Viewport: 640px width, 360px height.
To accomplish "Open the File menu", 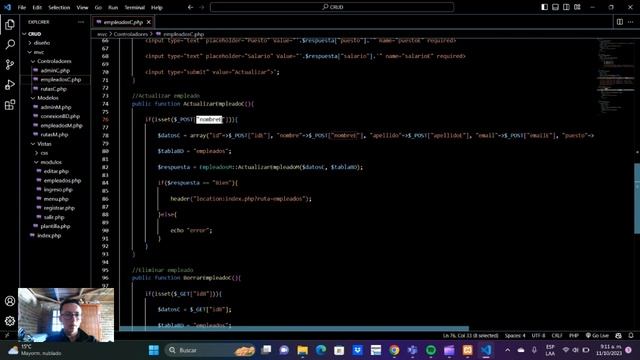I will point(22,7).
